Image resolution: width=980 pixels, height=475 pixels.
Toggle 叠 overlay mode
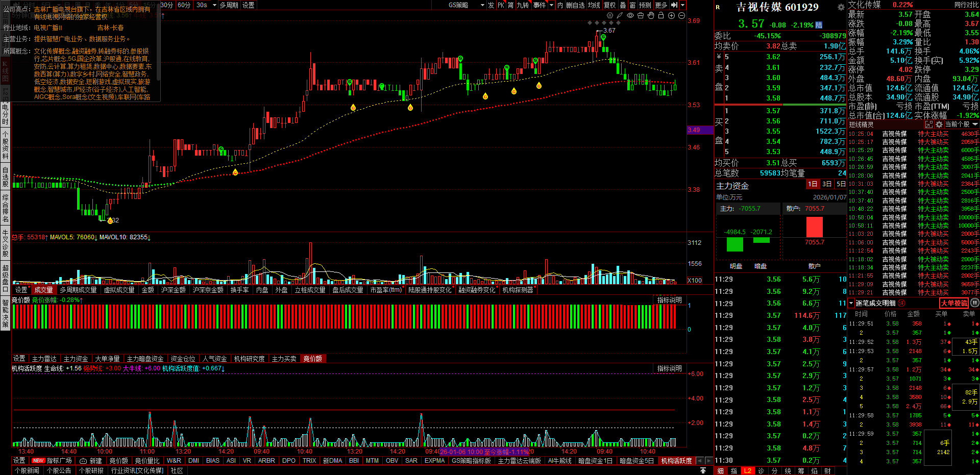623,5
